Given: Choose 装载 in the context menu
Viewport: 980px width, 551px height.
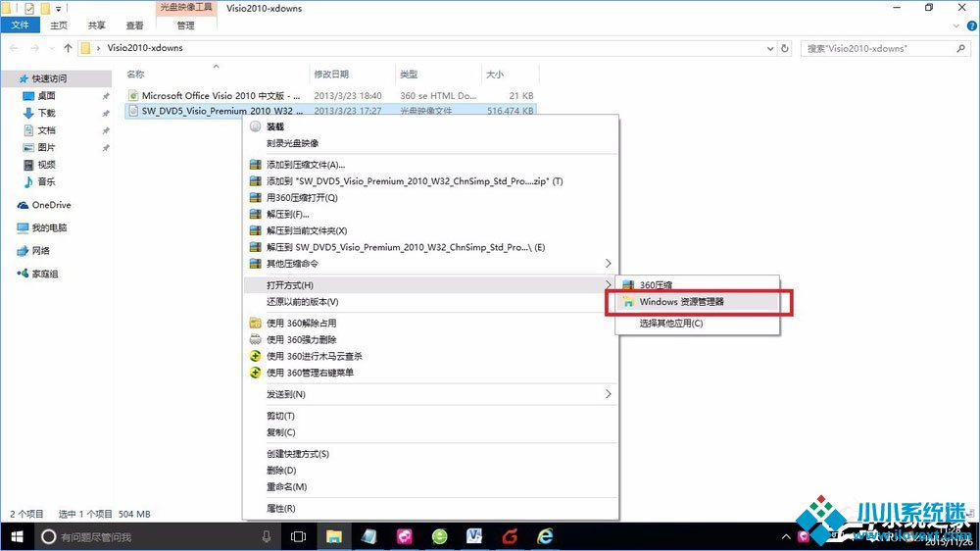Looking at the screenshot, I should 431,126.
